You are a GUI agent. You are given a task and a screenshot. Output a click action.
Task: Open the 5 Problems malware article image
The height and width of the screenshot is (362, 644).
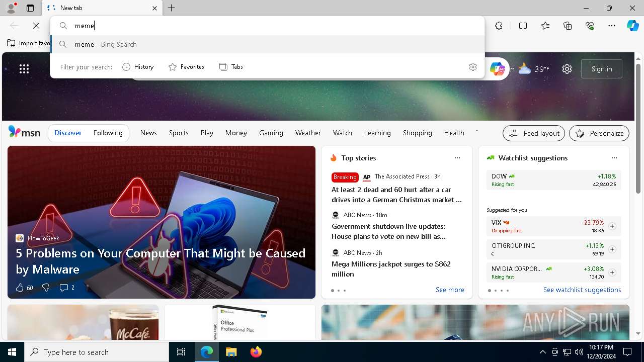coord(162,222)
